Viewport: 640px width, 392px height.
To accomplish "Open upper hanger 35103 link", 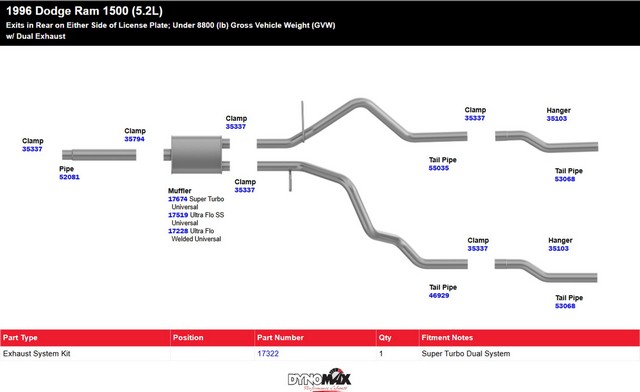I will click(557, 118).
